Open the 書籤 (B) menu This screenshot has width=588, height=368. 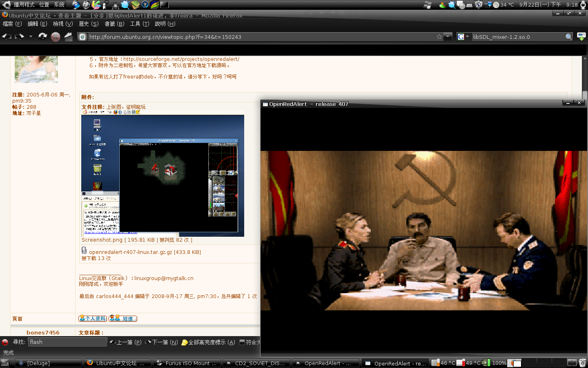114,24
